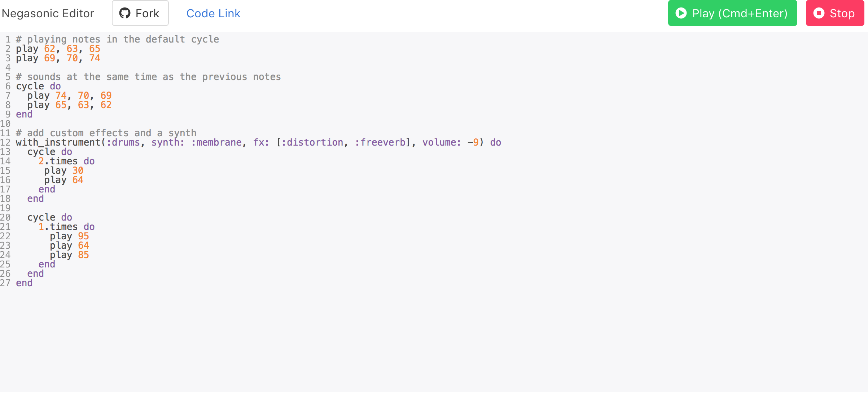
Task: Click the volume -9 value
Action: 473,142
